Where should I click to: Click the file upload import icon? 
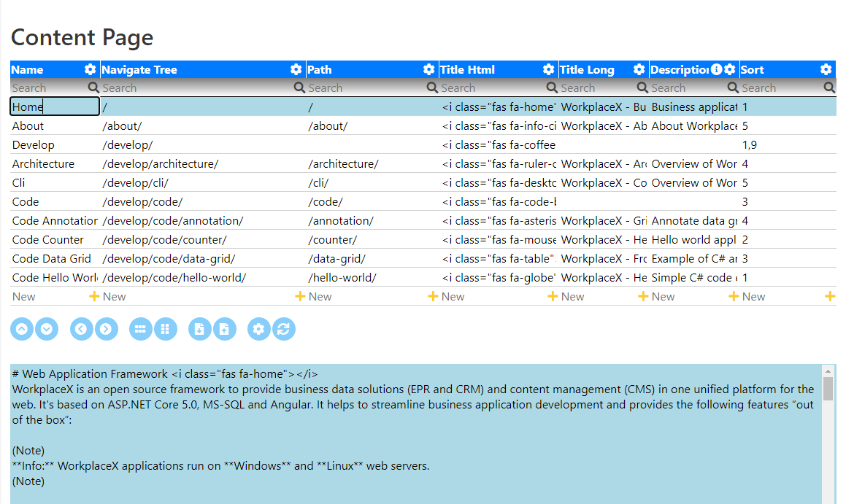coord(224,329)
